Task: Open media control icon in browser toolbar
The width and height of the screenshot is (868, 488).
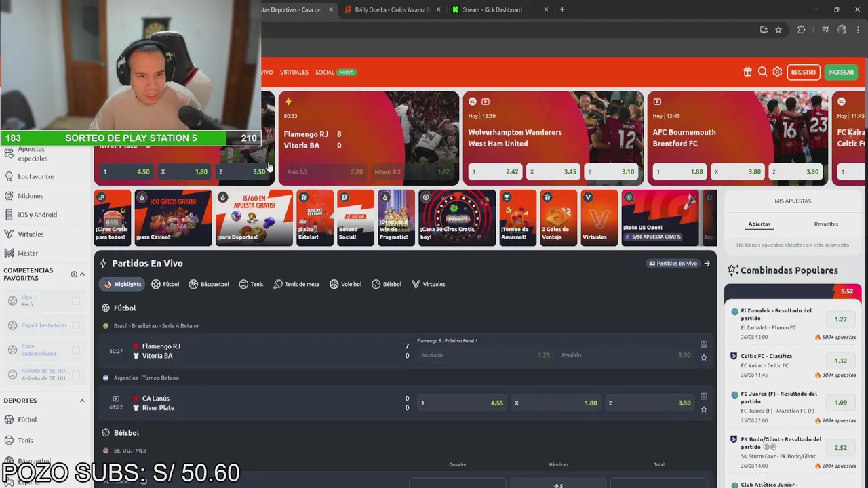Action: point(825,30)
